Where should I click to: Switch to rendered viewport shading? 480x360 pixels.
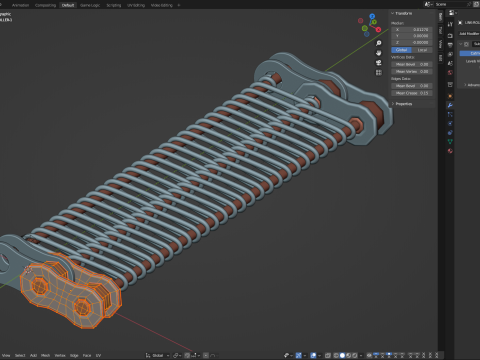coord(355,355)
